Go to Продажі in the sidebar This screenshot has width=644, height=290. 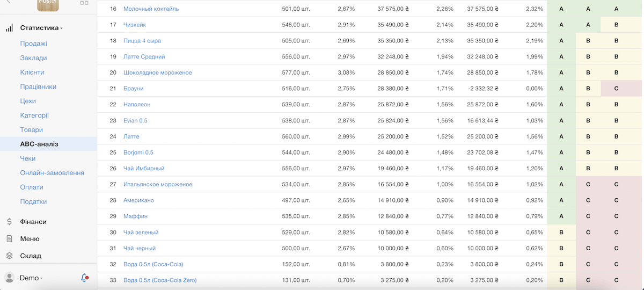click(x=33, y=44)
